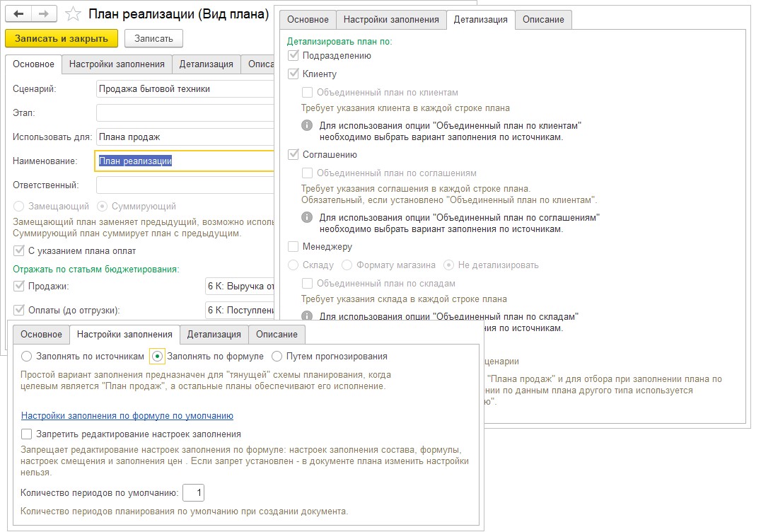Click text Требует указания клиента в каждой строке плана
Image resolution: width=761 pixels, height=532 pixels.
tap(405, 108)
